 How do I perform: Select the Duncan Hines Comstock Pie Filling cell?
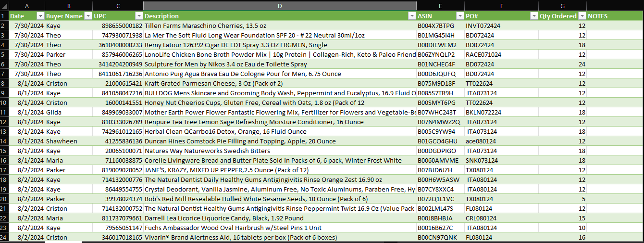(280, 141)
